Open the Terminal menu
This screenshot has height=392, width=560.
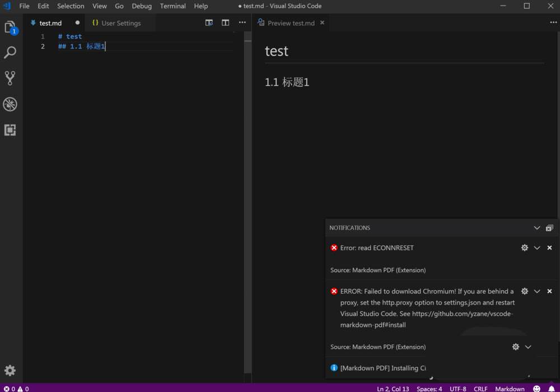pos(172,6)
